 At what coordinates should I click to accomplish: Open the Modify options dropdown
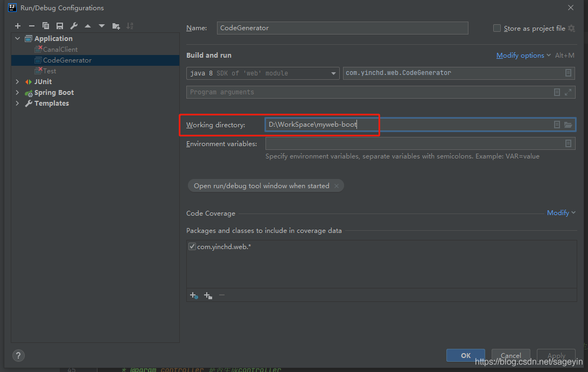523,56
